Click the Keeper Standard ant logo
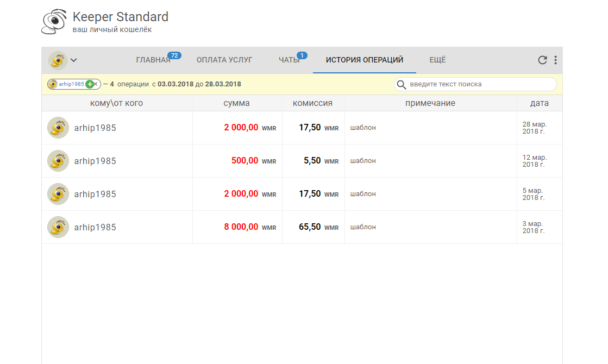The height and width of the screenshot is (364, 608). coord(54,22)
